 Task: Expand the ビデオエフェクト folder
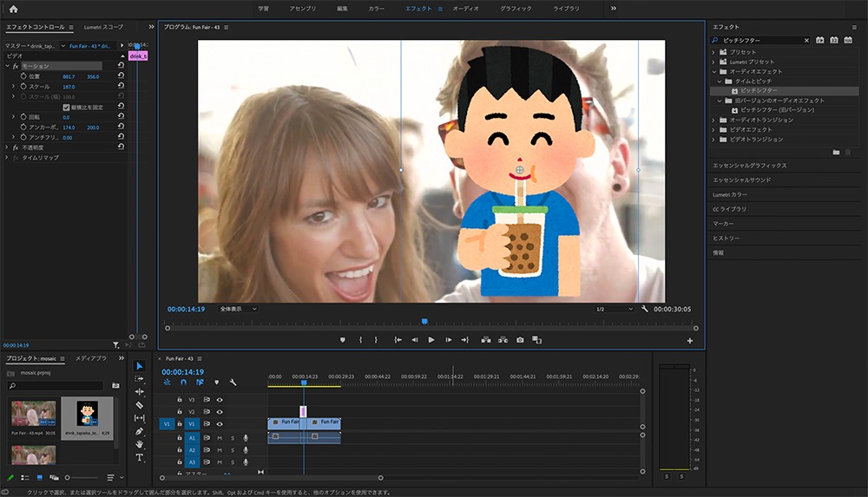pyautogui.click(x=713, y=129)
